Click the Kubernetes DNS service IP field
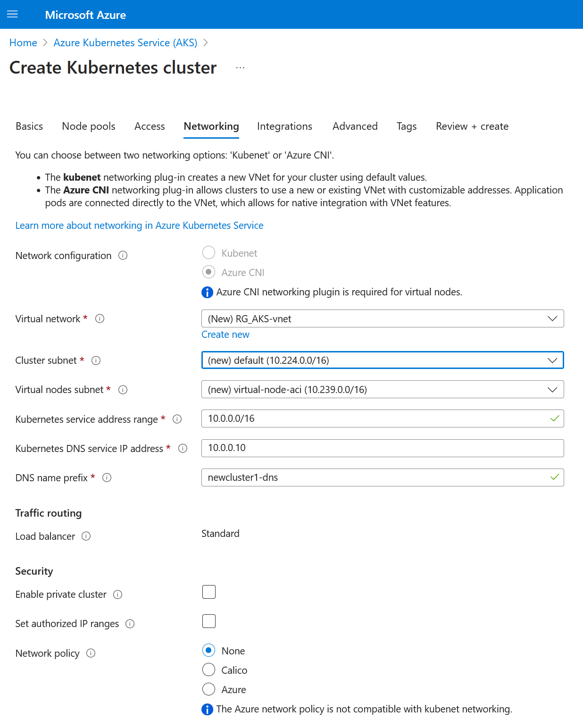Image resolution: width=583 pixels, height=728 pixels. point(382,448)
